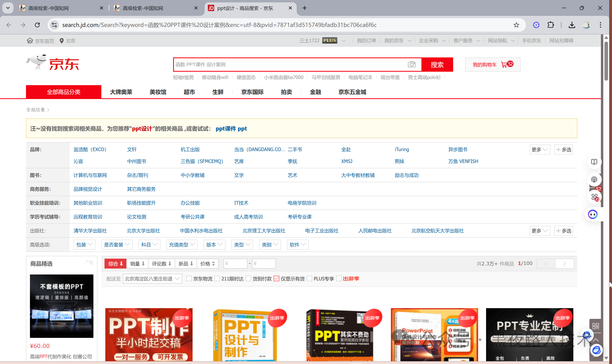Reload the page with the refresh icon
612x364 pixels.
click(37, 25)
